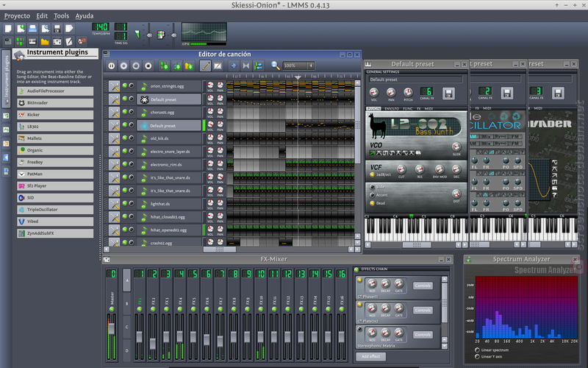The height and width of the screenshot is (368, 588).
Task: Open track actions for the orion_string01.ogg track
Action: 114,86
